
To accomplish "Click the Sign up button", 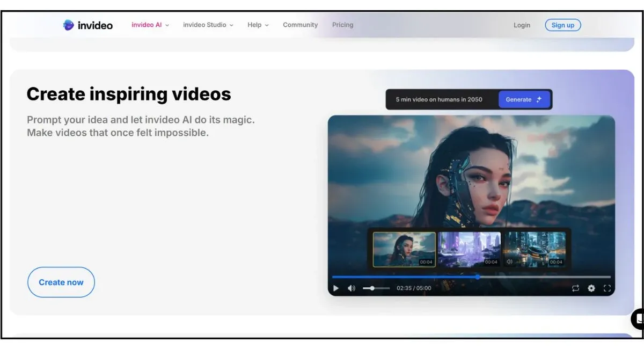I will coord(563,25).
